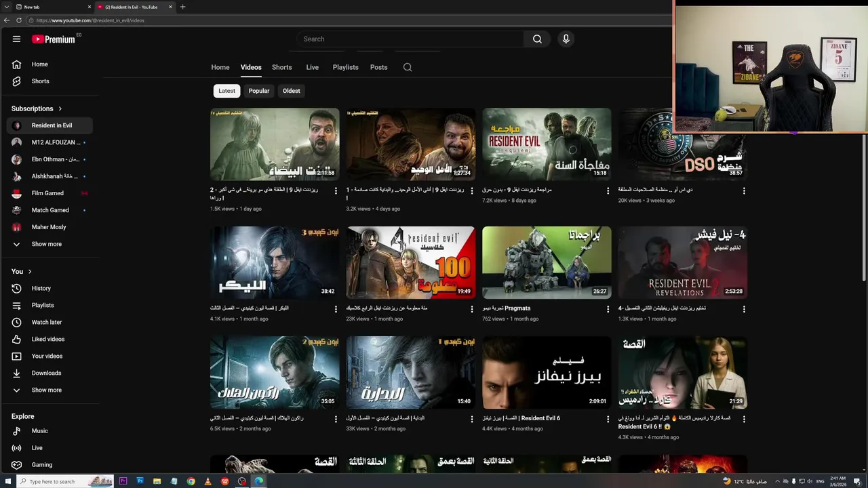Expand Subscriptions section chevron

coord(60,108)
